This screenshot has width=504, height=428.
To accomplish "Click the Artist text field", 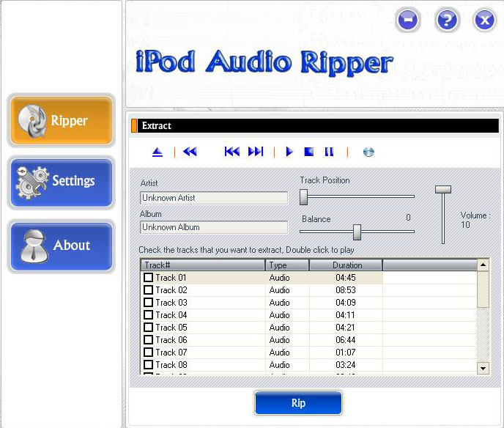I will tap(214, 198).
